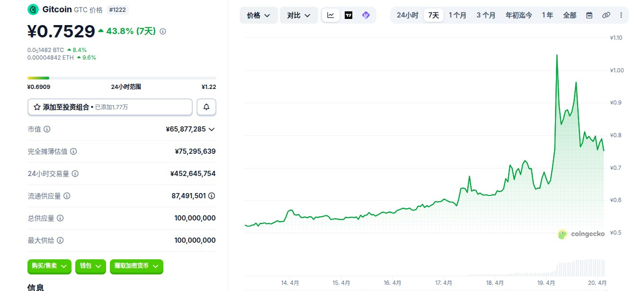Click the ¥452,645,754 volume value
The image size is (644, 291).
(193, 174)
